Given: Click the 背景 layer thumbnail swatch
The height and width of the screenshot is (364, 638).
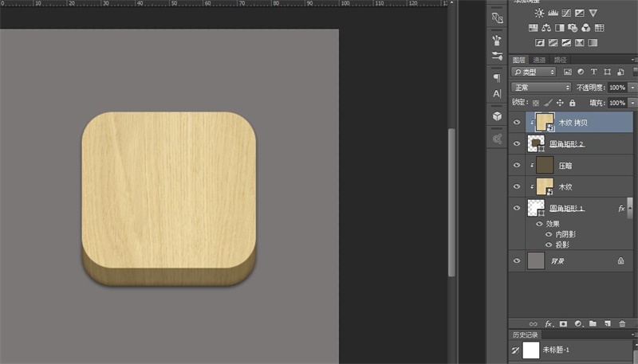Looking at the screenshot, I should tap(536, 260).
